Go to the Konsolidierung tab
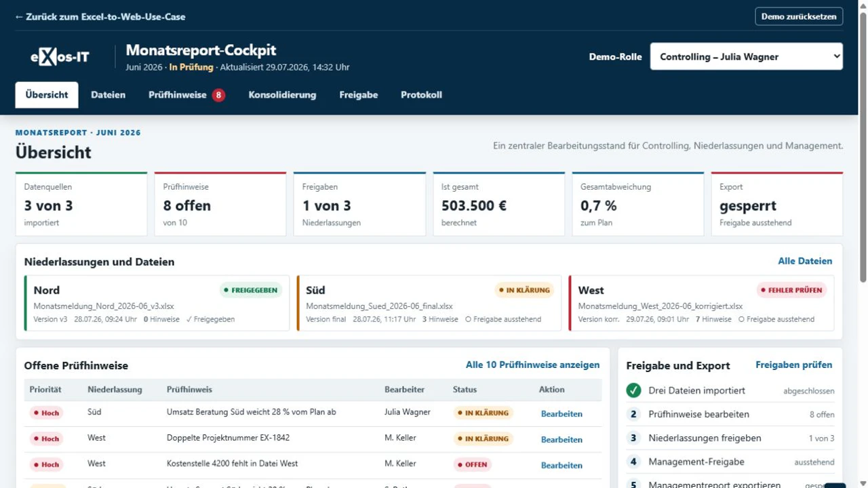Image resolution: width=868 pixels, height=488 pixels. point(282,95)
